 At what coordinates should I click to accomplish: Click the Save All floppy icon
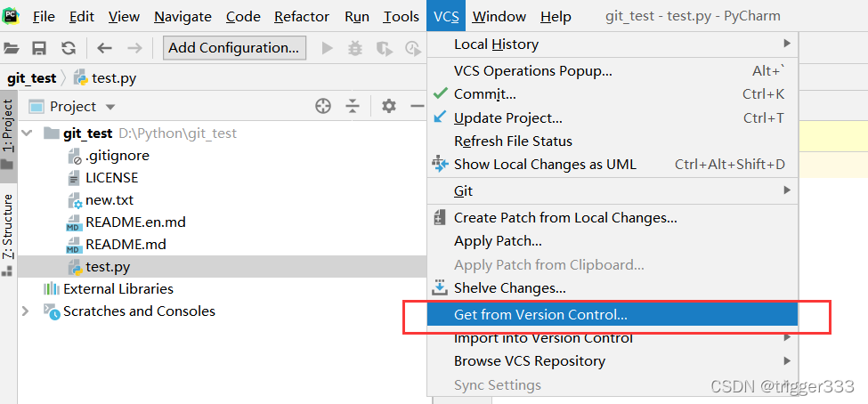39,49
